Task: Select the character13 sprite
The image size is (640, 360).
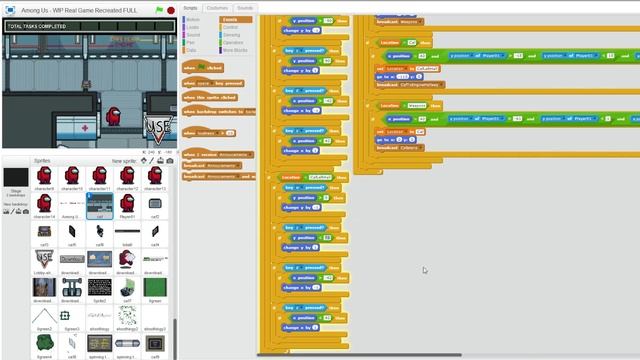Action: 155,178
